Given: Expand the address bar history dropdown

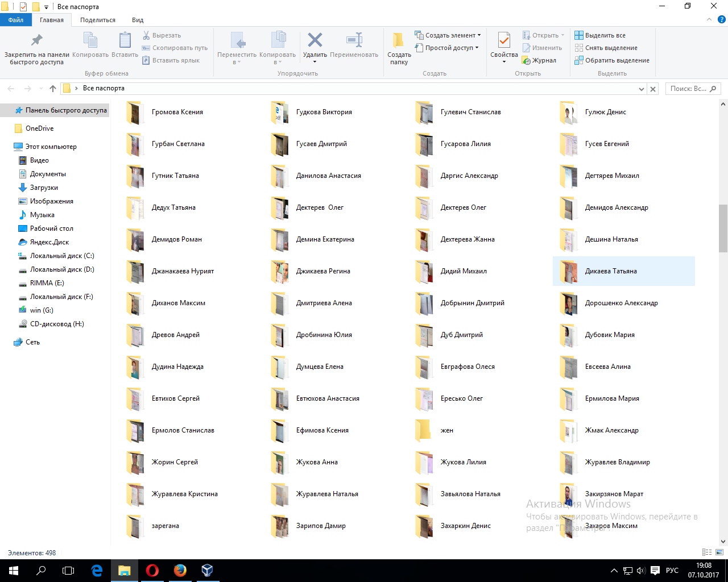Looking at the screenshot, I should [x=642, y=89].
